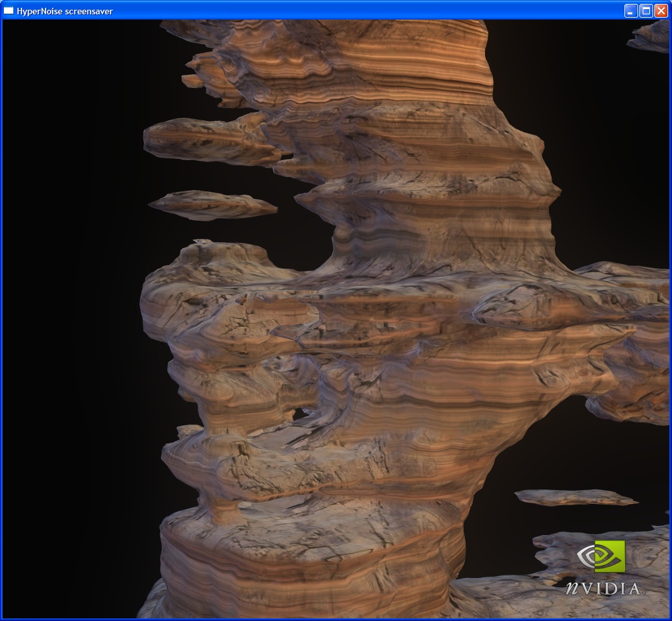Screen dimensions: 672x621
Task: Select the thin isolated floating rock island
Action: click(x=212, y=204)
